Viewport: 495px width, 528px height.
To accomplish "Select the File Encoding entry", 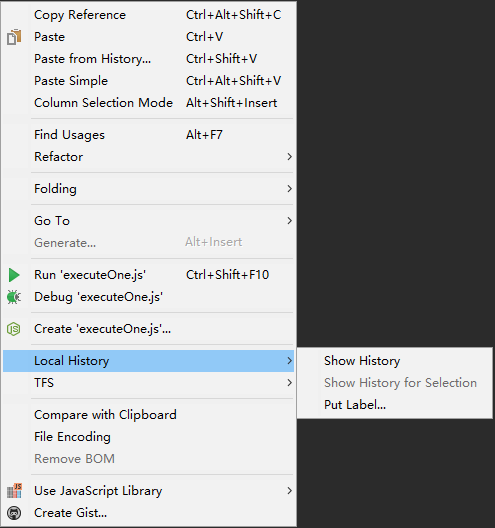I will [148, 437].
